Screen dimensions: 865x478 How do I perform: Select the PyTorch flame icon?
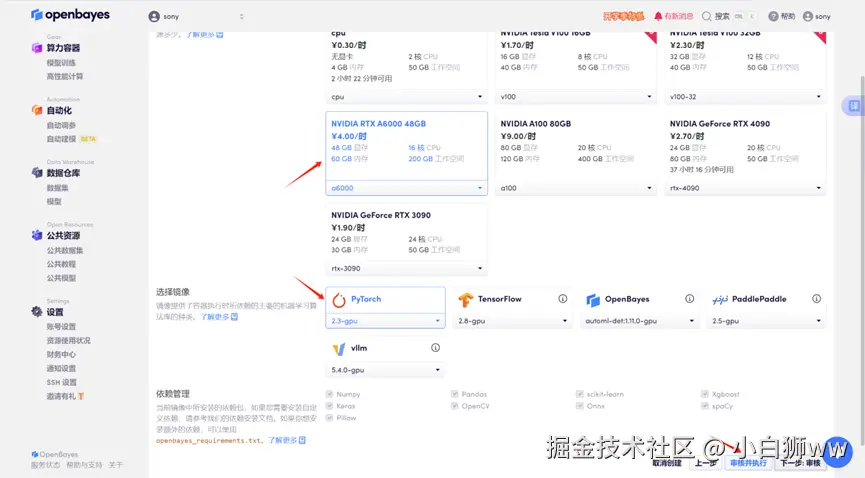[339, 300]
